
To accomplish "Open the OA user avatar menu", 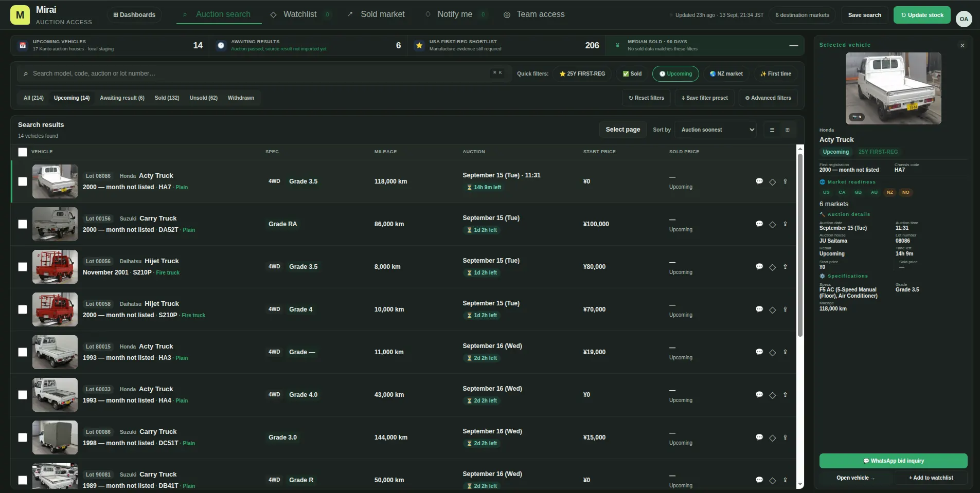I will click(964, 19).
